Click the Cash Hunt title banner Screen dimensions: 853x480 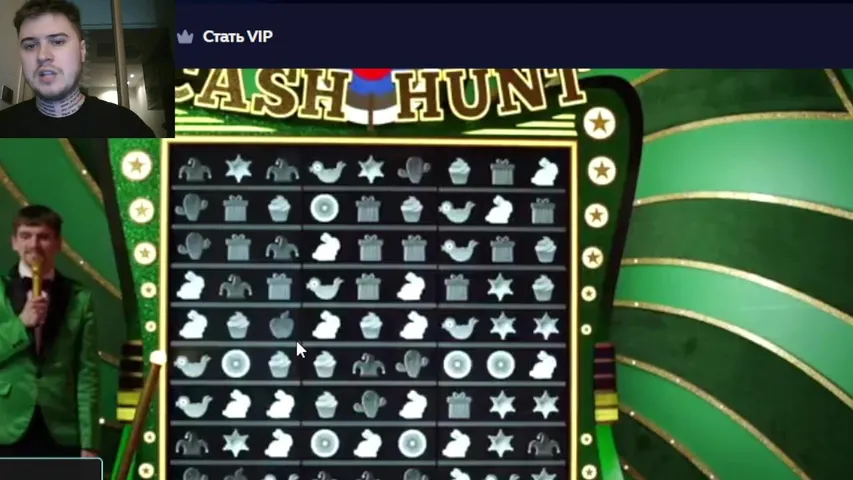click(x=381, y=95)
